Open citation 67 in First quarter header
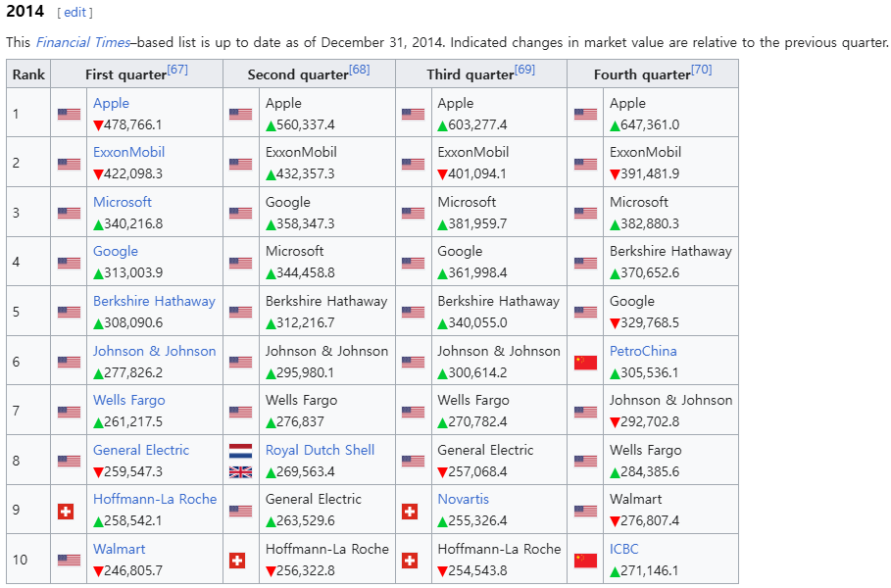 [x=177, y=70]
